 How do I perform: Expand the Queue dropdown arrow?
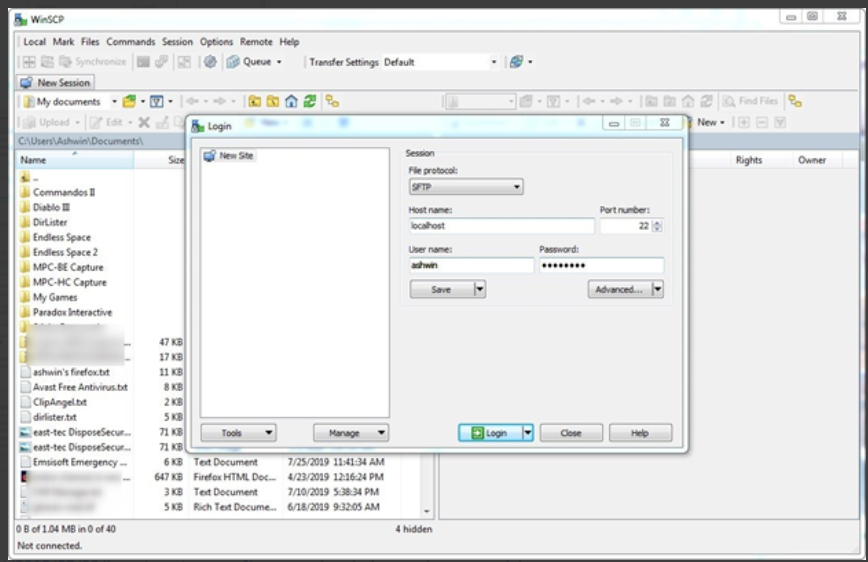point(279,62)
